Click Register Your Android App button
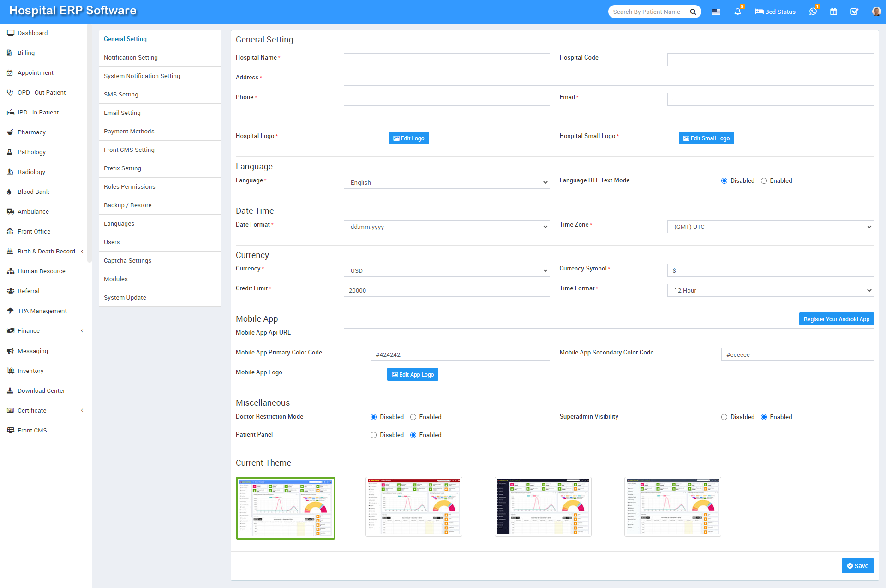 836,319
